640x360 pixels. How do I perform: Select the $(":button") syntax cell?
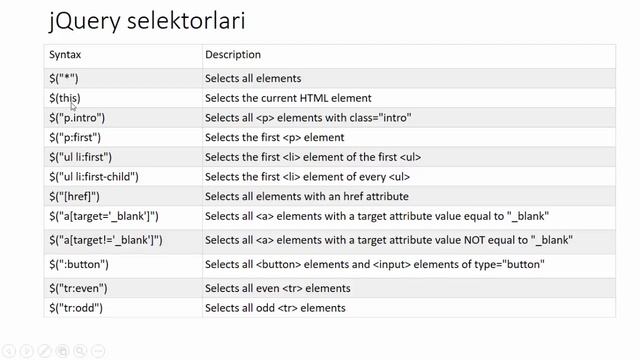pos(123,266)
